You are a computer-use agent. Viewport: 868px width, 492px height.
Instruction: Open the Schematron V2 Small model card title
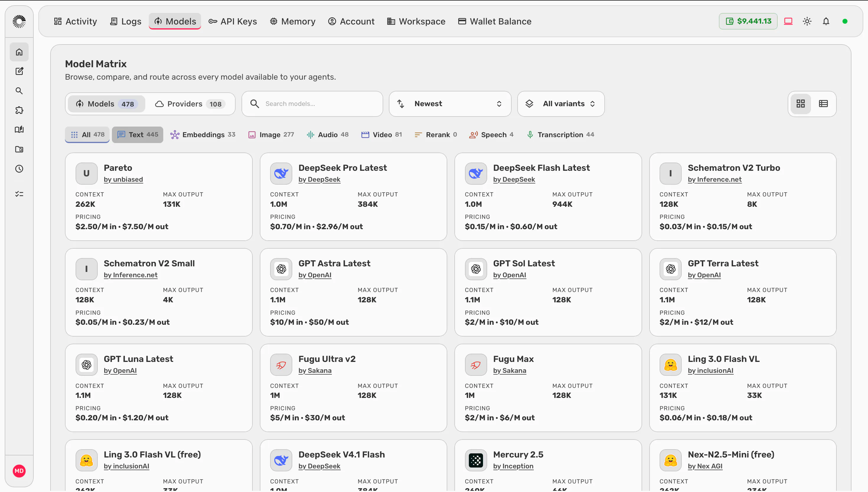(149, 263)
